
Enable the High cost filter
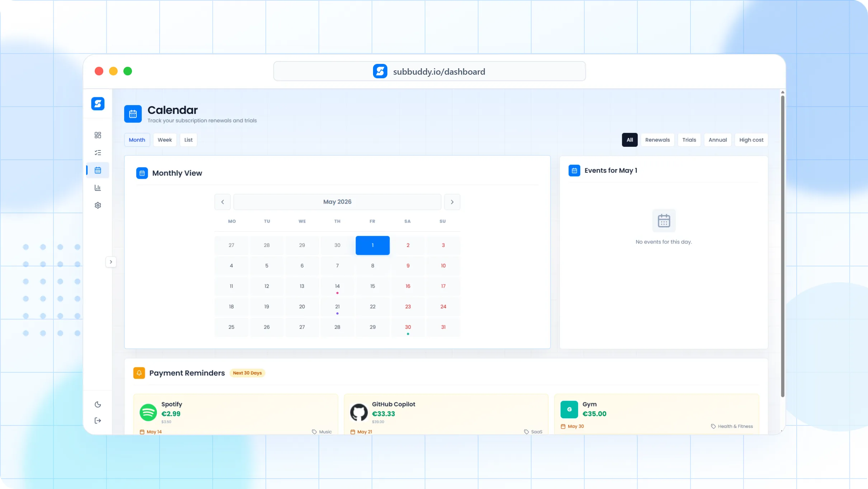(751, 140)
